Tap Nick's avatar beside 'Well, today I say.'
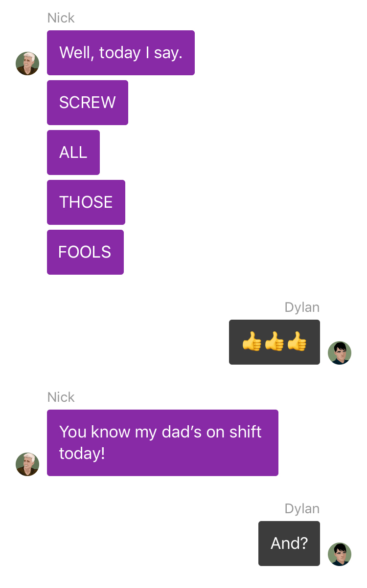 [x=27, y=64]
